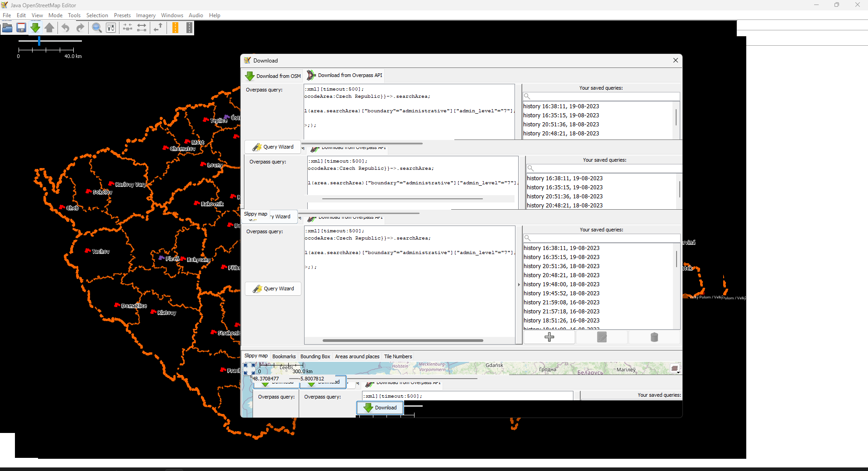This screenshot has height=471, width=868.
Task: Switch to Areas around places tab
Action: [357, 356]
